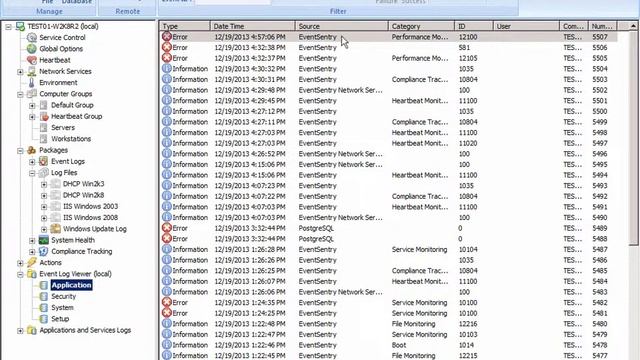
Task: Collapse the Log Files node
Action: pyautogui.click(x=32, y=173)
